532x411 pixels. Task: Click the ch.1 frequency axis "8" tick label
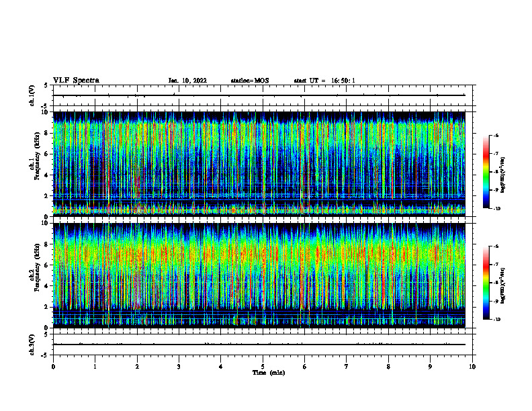tap(46, 133)
